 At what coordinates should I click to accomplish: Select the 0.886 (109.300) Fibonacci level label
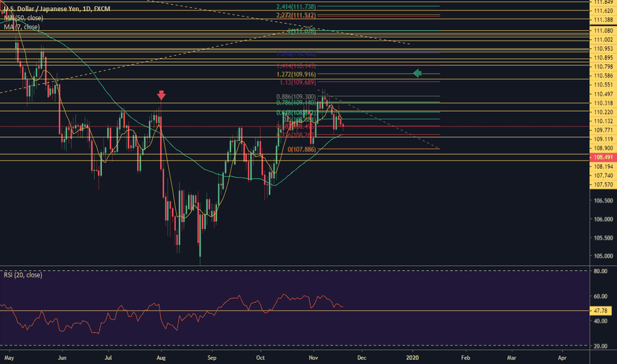pyautogui.click(x=296, y=97)
